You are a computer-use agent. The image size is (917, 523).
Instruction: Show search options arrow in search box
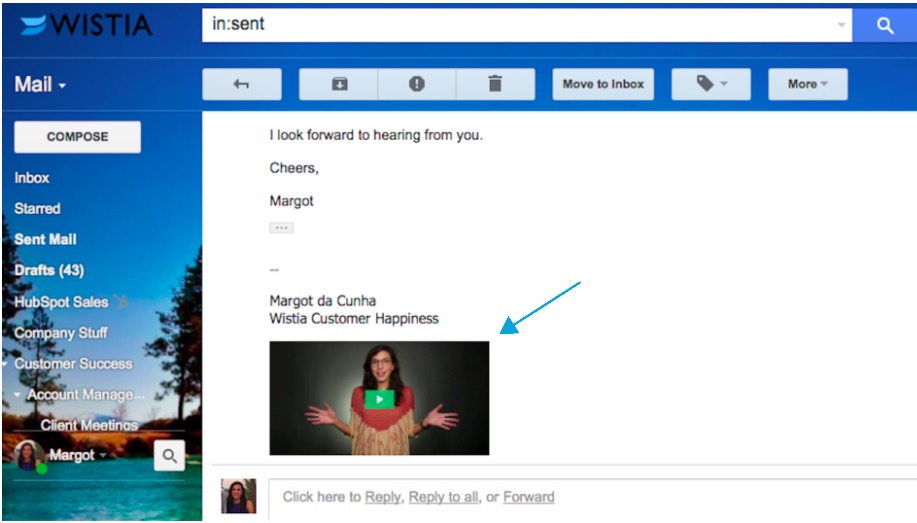(x=842, y=25)
